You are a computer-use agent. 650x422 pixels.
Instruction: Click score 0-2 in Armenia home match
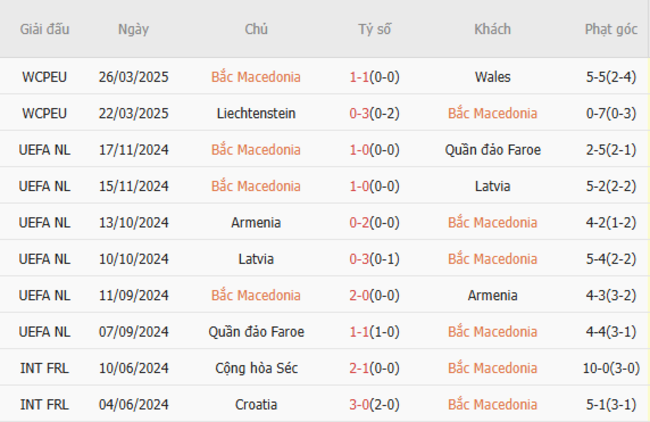pos(359,223)
